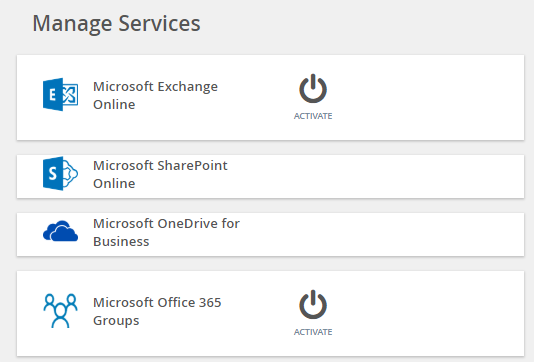Click ACTIVATE label under Office 365 Groups
The width and height of the screenshot is (534, 362).
(x=313, y=332)
